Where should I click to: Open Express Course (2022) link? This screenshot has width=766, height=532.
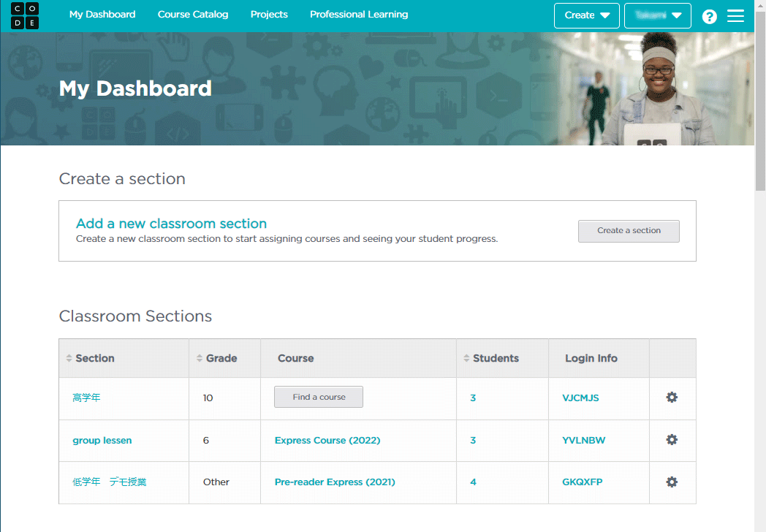[327, 441]
